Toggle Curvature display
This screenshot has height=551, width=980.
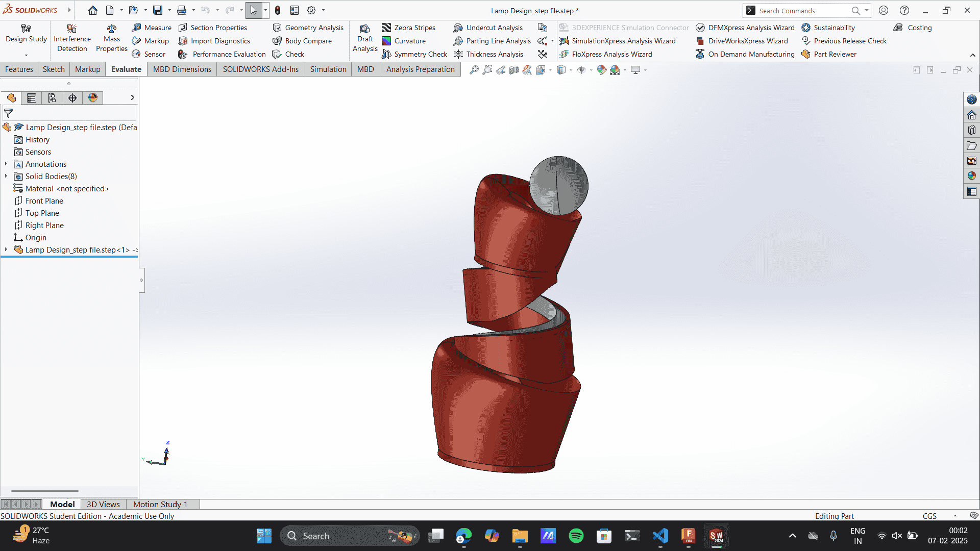404,41
